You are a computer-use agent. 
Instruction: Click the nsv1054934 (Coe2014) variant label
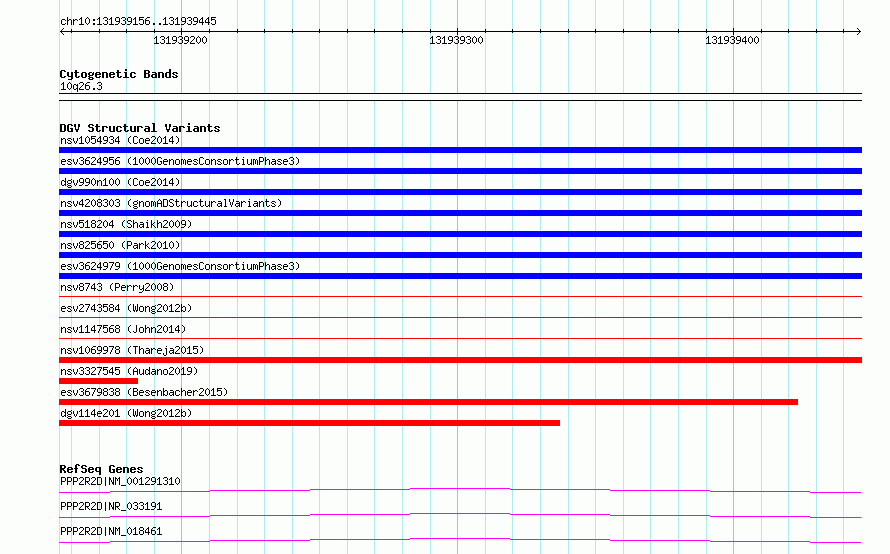[120, 140]
